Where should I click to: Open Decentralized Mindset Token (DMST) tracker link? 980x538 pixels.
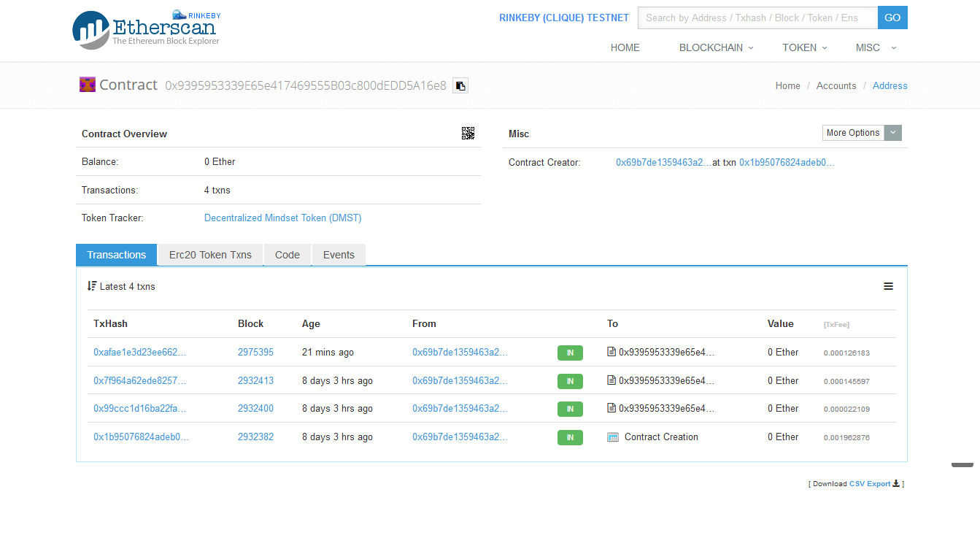pyautogui.click(x=283, y=218)
